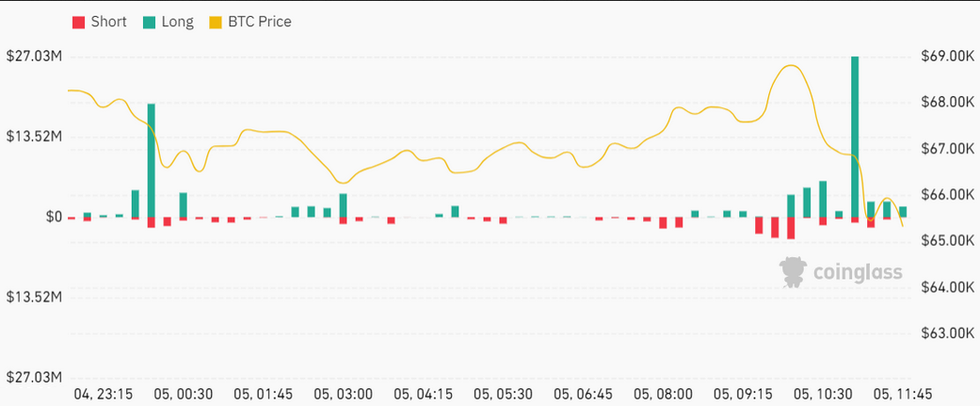Image resolution: width=980 pixels, height=406 pixels.
Task: Click the green Long legend swatch
Action: 150,22
